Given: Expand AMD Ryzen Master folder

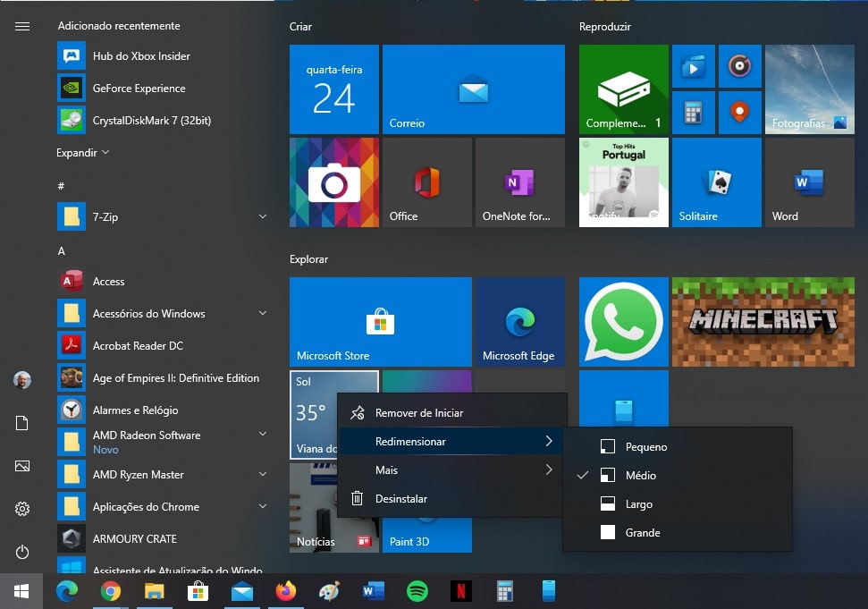Looking at the screenshot, I should [x=263, y=474].
